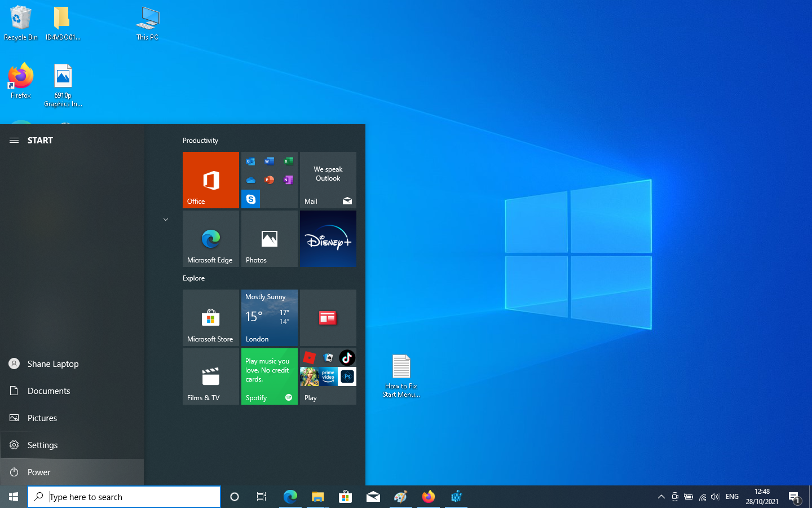This screenshot has height=508, width=812.
Task: Open Documents from Start menu
Action: click(72, 391)
